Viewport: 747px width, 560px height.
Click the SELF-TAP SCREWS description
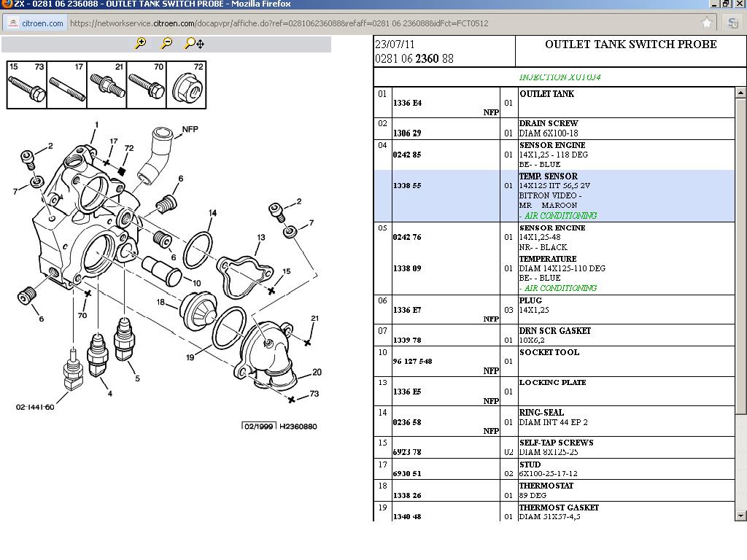click(x=557, y=443)
